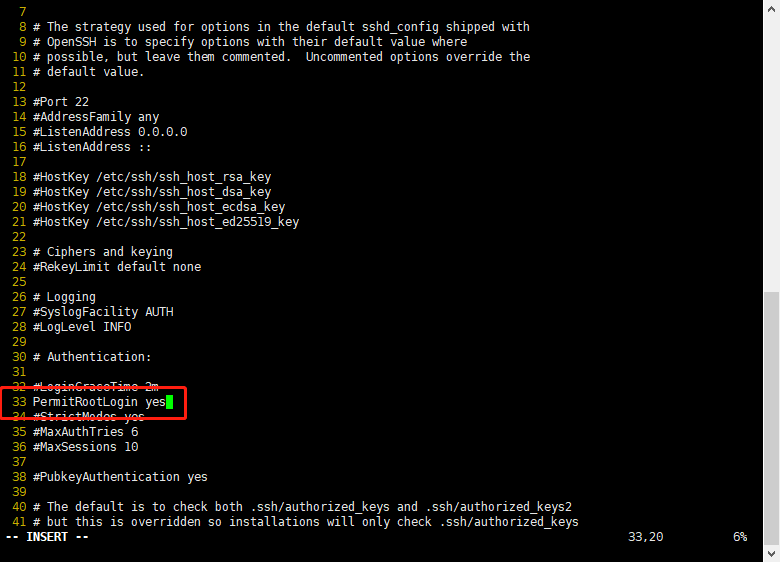Click the #SyslogFacility AUTH line
780x562 pixels.
pyautogui.click(x=103, y=312)
